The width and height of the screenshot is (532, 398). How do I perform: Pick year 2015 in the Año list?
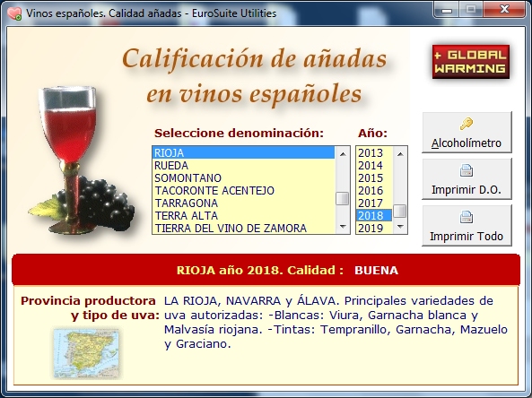(x=374, y=178)
